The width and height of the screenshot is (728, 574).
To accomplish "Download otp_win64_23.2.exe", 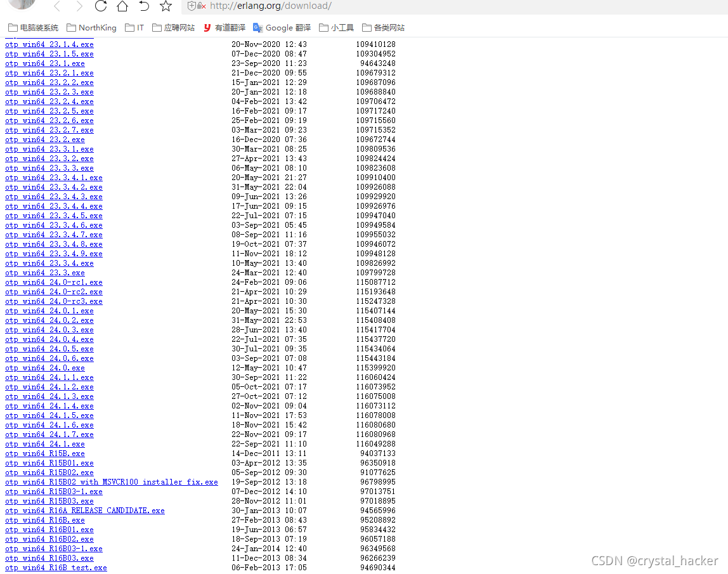I will [45, 140].
